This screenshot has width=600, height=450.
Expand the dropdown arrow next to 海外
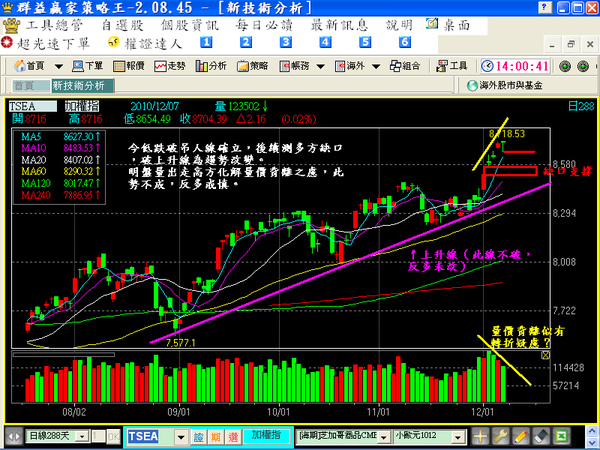(376, 67)
